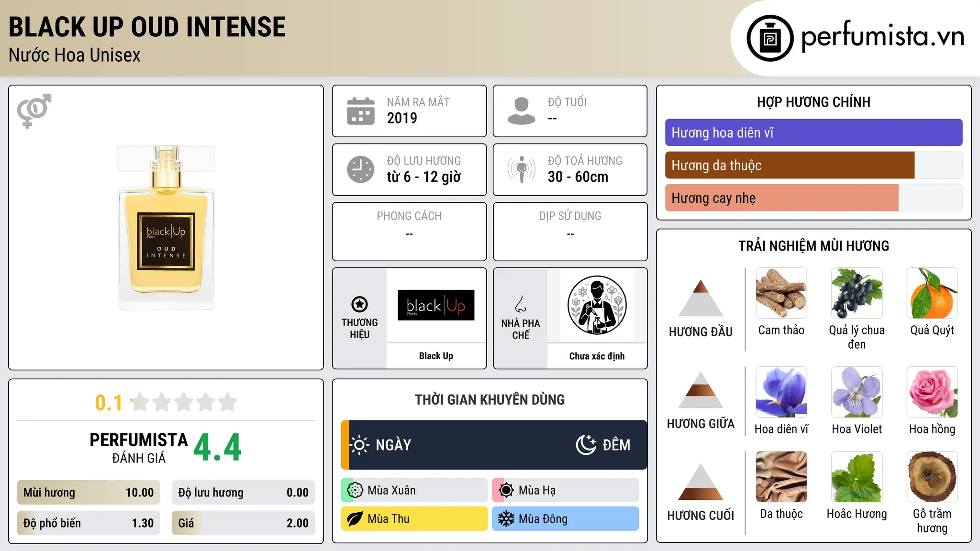Click the sun icon next to Ngày
The width and height of the screenshot is (980, 551).
359,445
